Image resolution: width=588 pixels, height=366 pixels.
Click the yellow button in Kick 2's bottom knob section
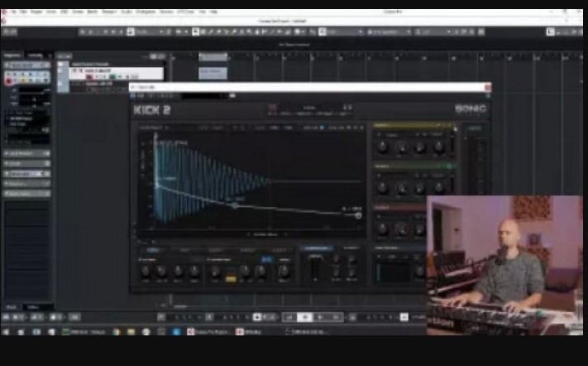230,279
